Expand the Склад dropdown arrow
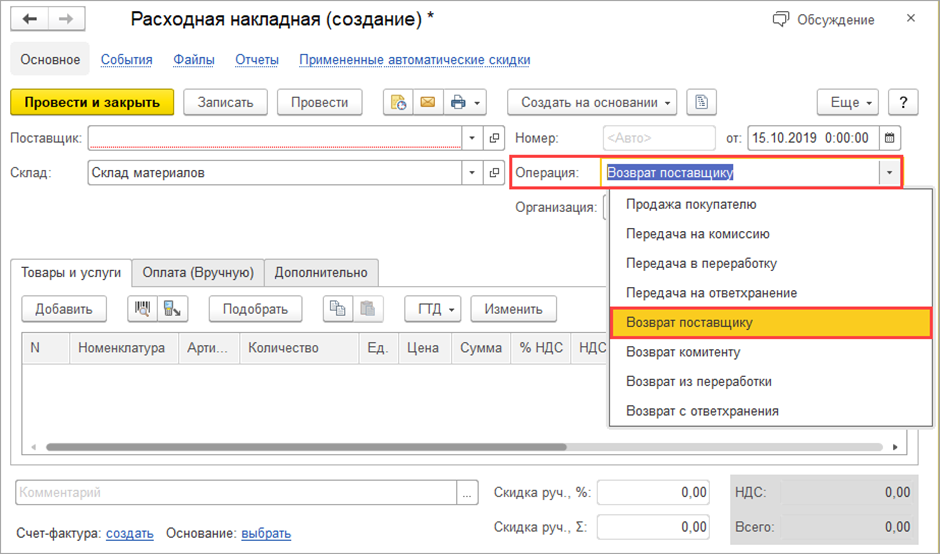 coord(472,173)
